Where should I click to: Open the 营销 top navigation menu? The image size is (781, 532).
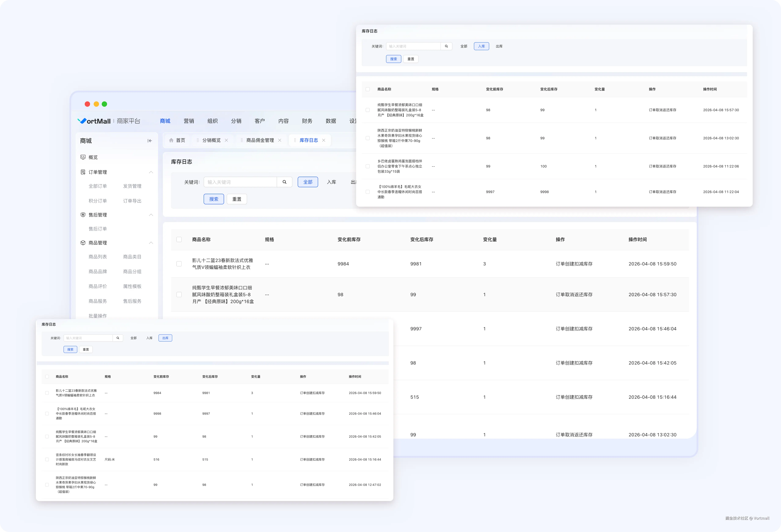[189, 121]
